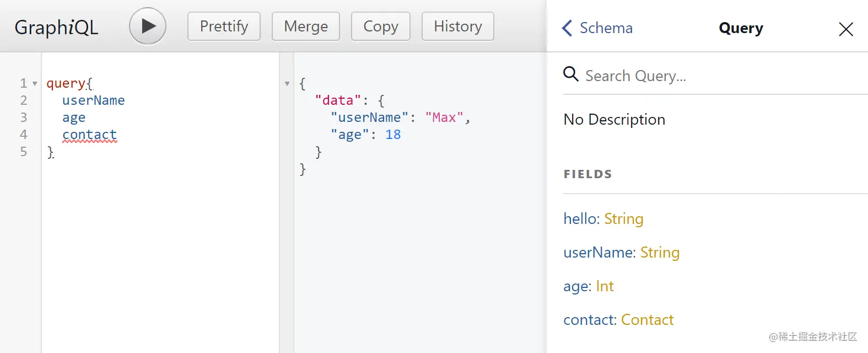Open the History panel

pos(458,26)
